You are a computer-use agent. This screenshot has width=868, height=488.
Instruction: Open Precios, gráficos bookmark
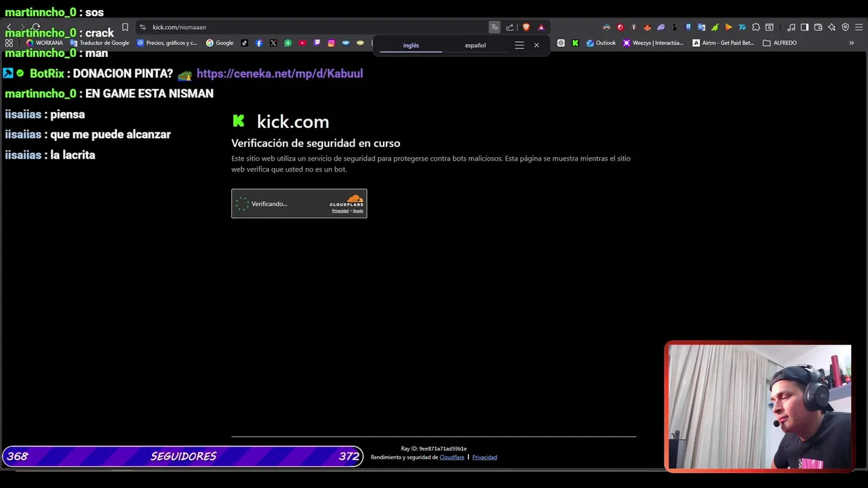[167, 43]
